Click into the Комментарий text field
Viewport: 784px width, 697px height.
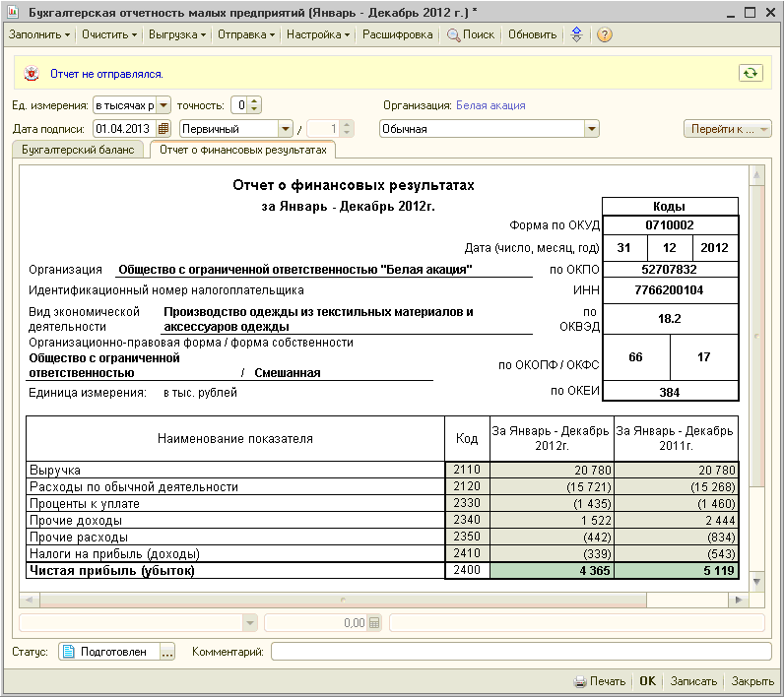tap(520, 652)
